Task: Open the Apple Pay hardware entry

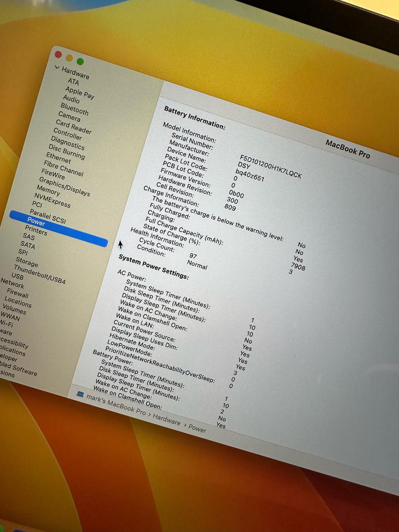Action: point(80,93)
